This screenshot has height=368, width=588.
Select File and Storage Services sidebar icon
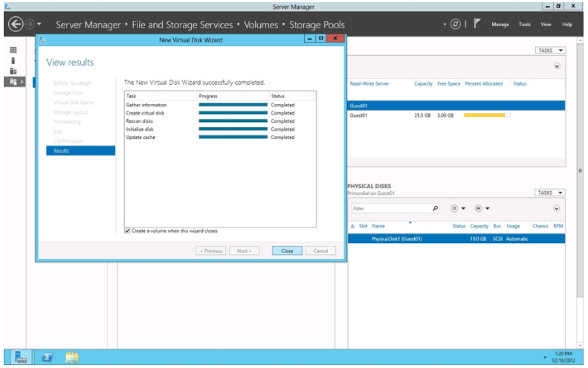point(13,81)
